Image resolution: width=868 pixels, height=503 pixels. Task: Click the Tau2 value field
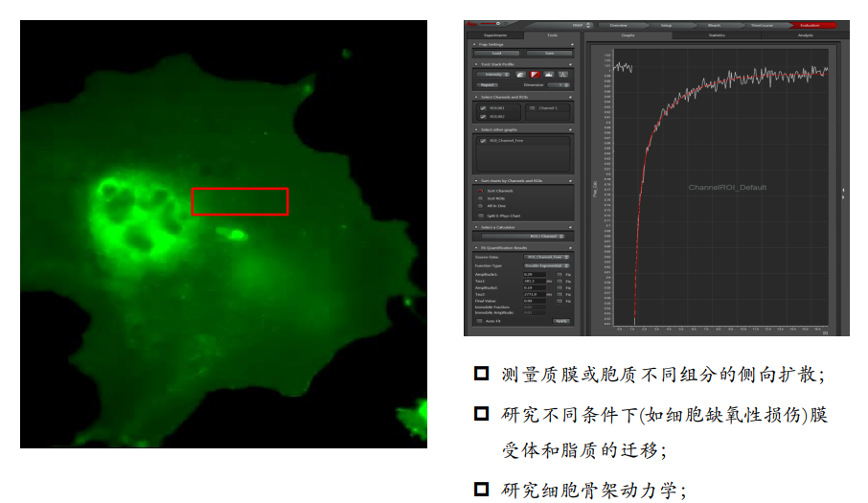coord(535,294)
